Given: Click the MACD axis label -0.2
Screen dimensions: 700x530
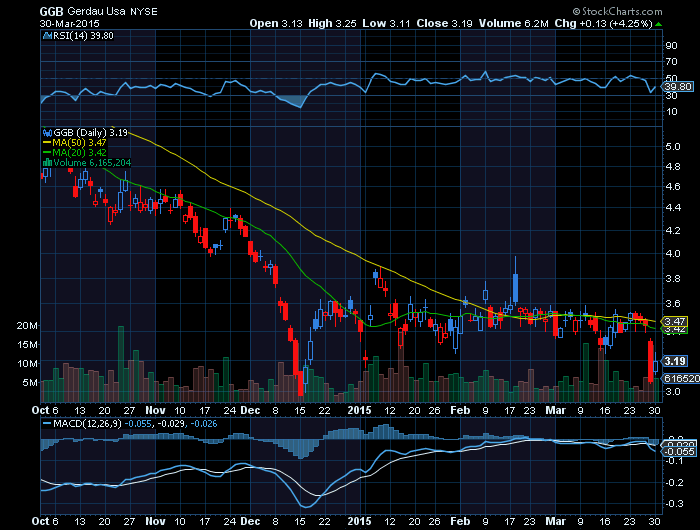Looking at the screenshot, I should tap(675, 483).
